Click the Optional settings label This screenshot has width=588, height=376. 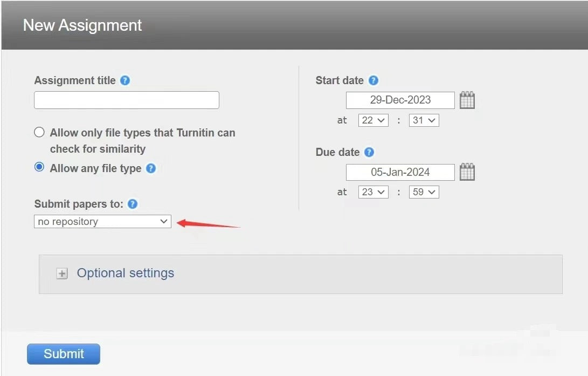(125, 273)
